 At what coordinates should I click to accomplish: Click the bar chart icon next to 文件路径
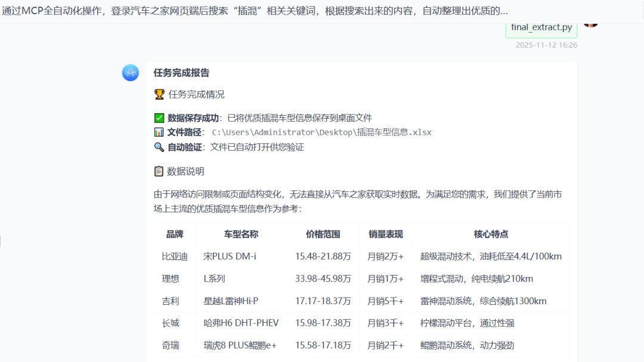coord(159,132)
